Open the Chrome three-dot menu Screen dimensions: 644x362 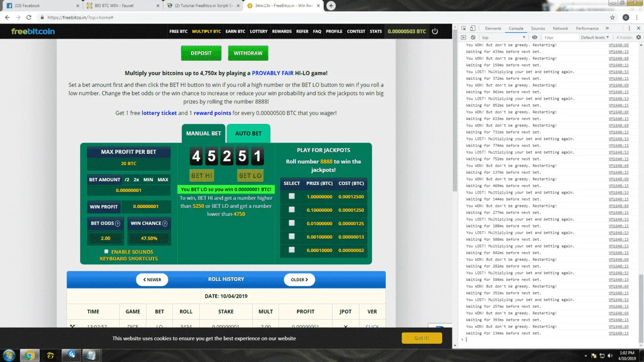637,17
